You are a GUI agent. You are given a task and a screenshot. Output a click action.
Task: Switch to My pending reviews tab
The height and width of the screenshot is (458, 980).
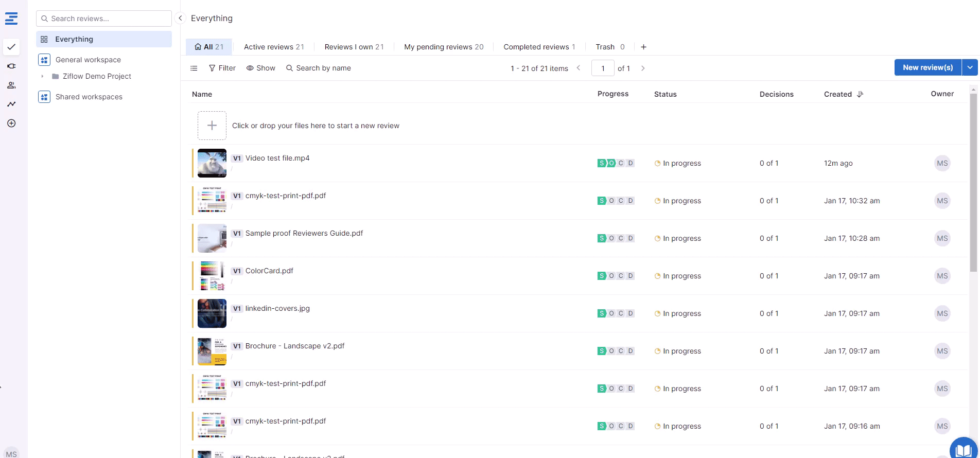[x=443, y=47]
